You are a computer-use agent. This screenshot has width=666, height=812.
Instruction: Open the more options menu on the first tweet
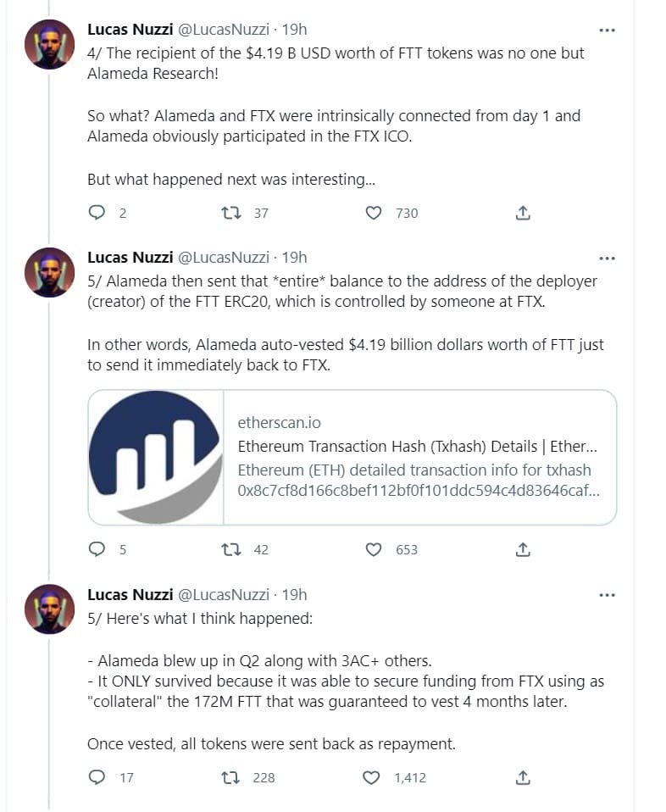(x=607, y=29)
